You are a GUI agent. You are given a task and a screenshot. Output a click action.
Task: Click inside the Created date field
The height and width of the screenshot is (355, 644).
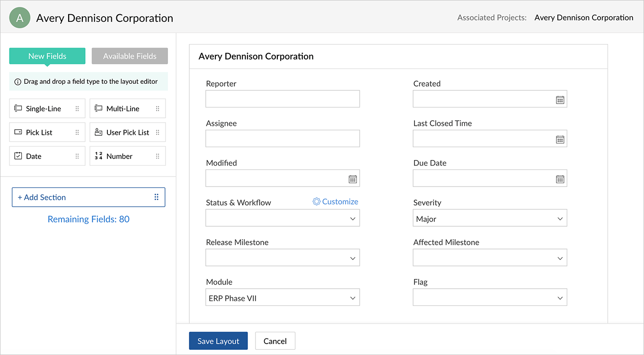click(x=490, y=99)
